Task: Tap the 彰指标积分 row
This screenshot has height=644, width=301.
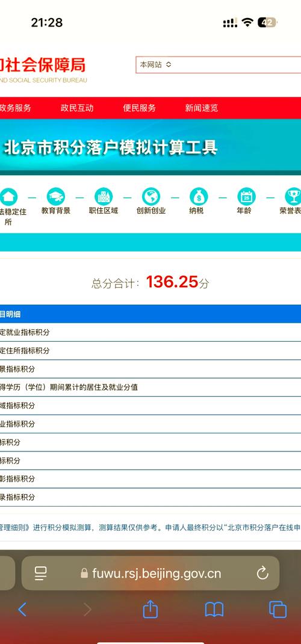Action: pyautogui.click(x=150, y=479)
